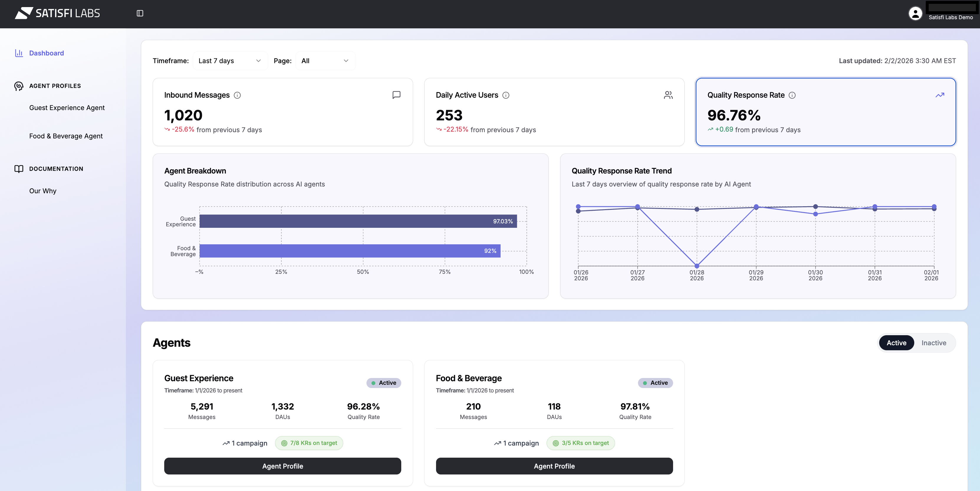Click the Food & Beverage 92% bar
The width and height of the screenshot is (980, 491).
(350, 251)
